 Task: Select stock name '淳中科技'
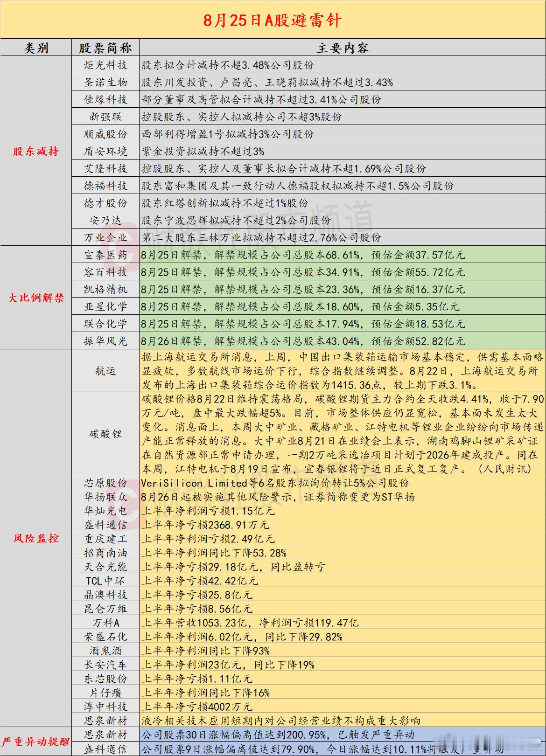click(x=105, y=707)
